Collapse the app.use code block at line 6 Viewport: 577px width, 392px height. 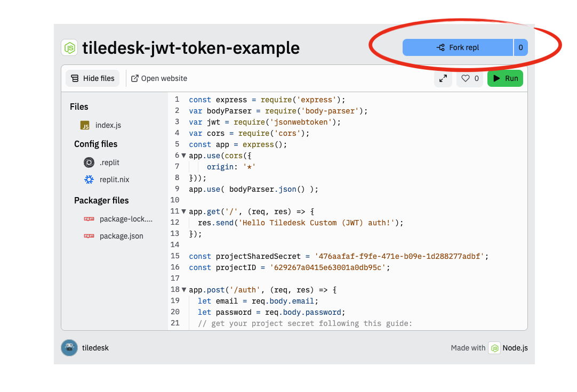(184, 156)
